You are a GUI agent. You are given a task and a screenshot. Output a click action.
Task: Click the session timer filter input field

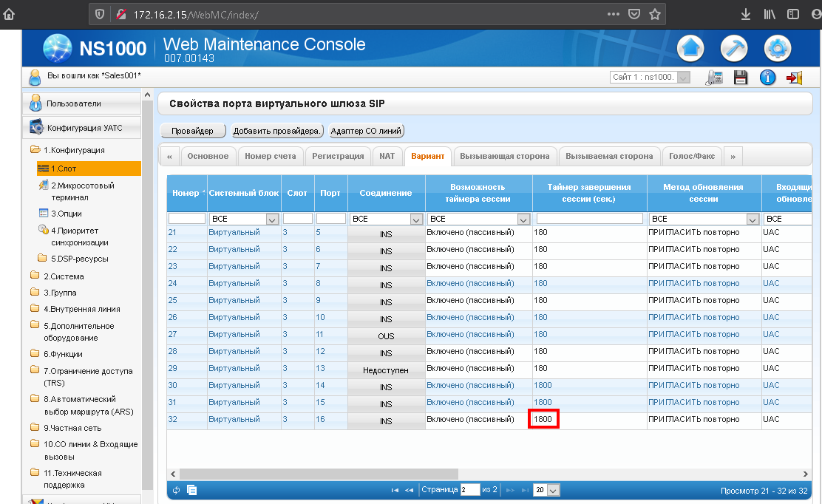pyautogui.click(x=589, y=219)
